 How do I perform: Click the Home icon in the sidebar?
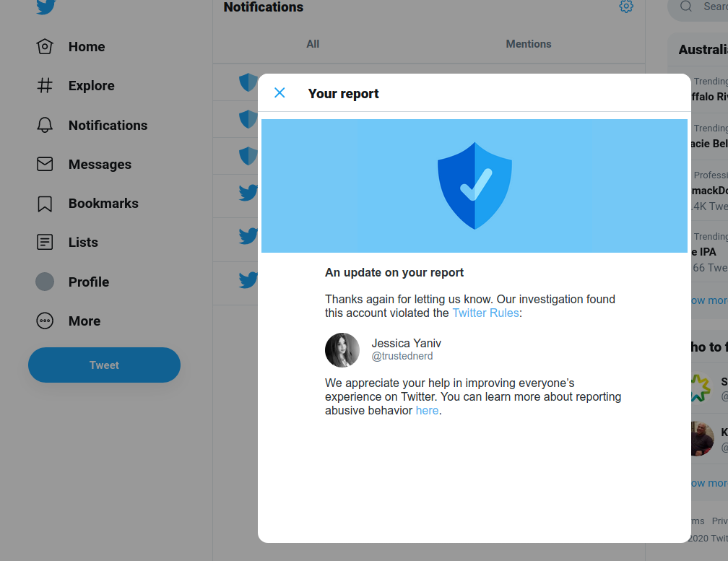[45, 46]
